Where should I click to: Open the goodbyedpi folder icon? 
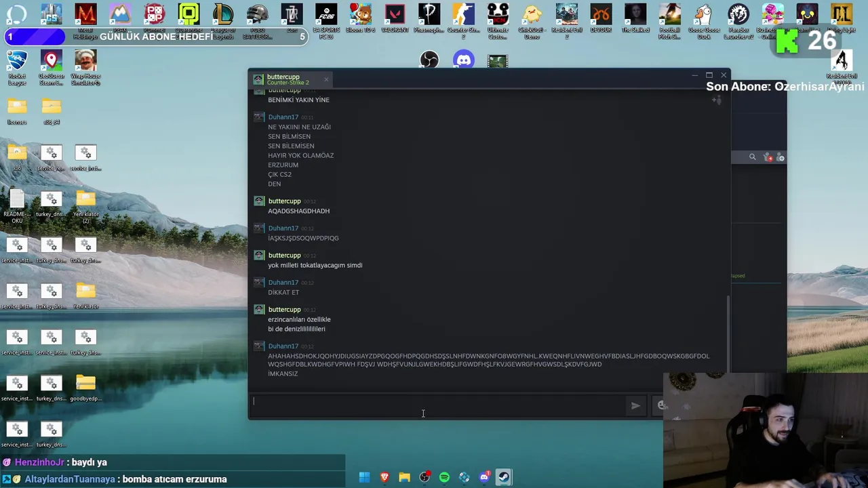[85, 388]
